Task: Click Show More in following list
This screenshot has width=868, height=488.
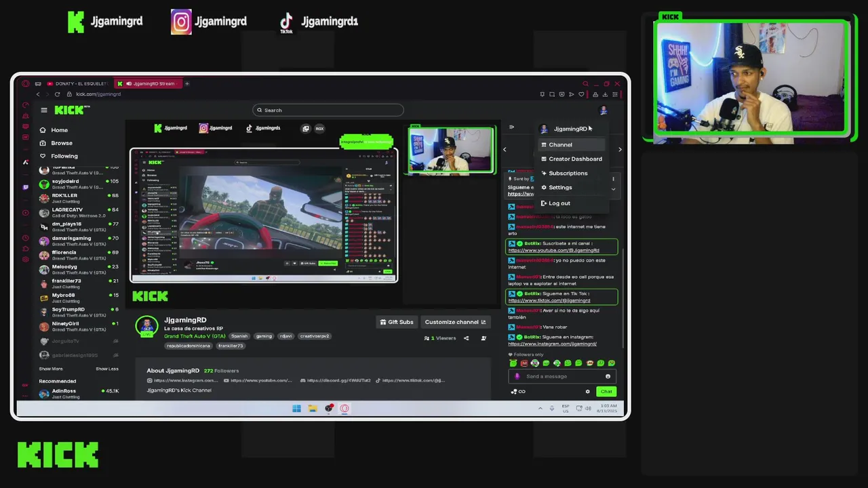Action: pyautogui.click(x=51, y=369)
